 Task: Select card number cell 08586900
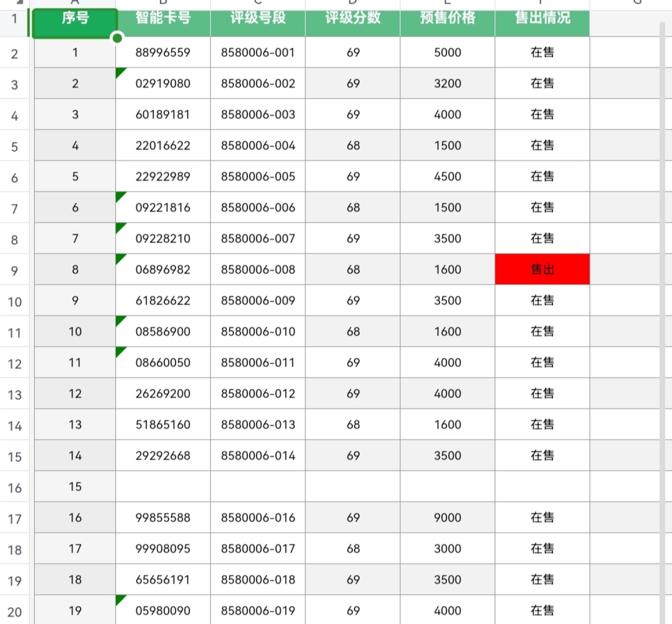click(163, 331)
